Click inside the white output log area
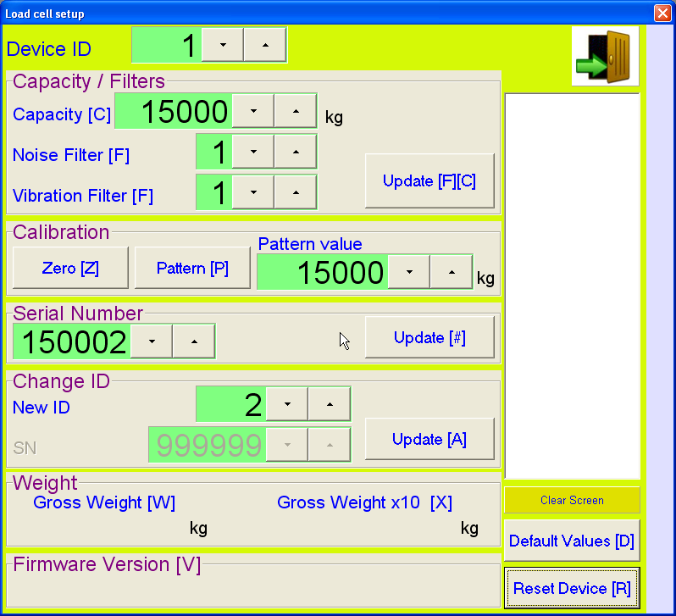This screenshot has width=676, height=616. 572,286
